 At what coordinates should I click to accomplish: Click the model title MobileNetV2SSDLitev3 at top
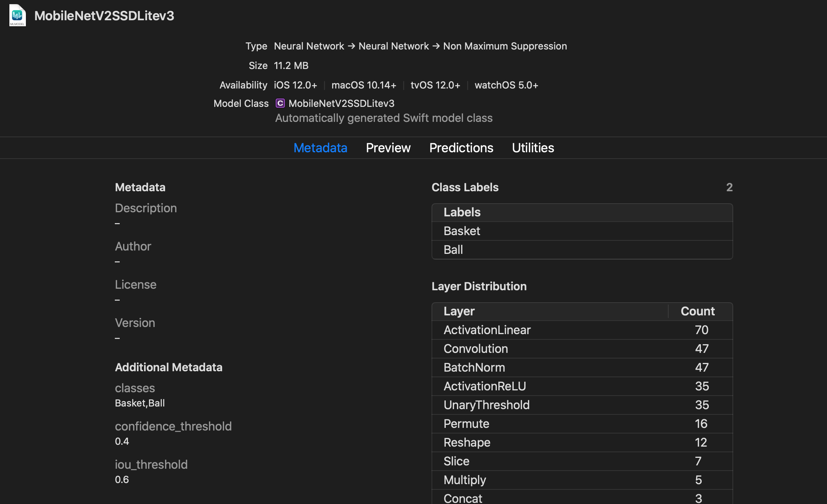104,16
